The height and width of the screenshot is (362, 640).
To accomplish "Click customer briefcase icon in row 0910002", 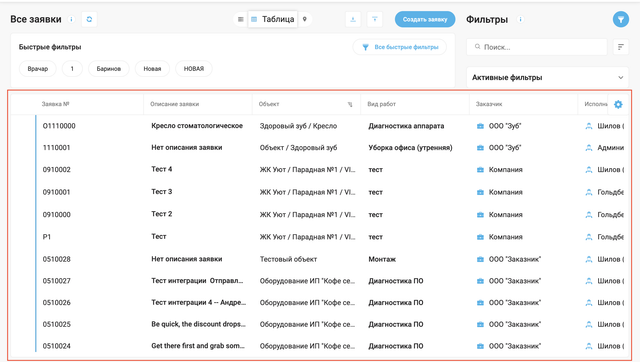I will click(x=480, y=170).
